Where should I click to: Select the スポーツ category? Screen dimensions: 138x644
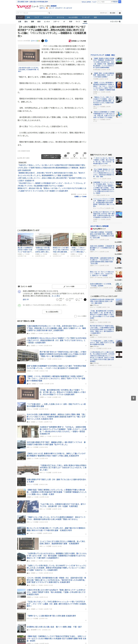(56, 21)
